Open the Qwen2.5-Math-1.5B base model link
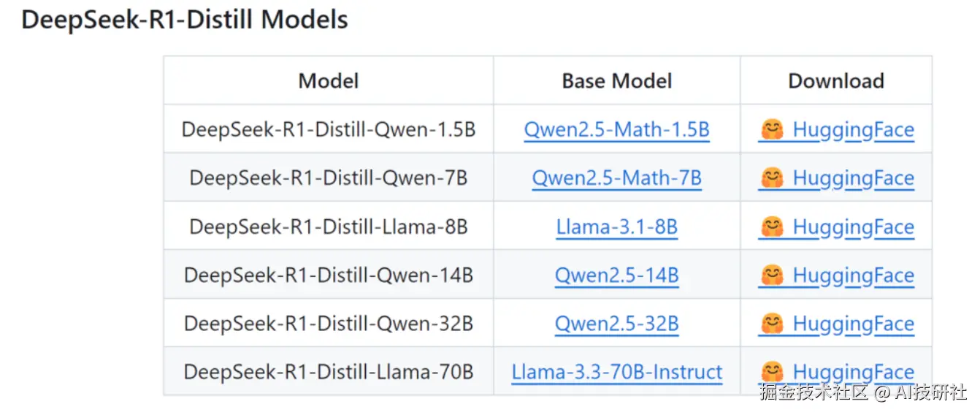This screenshot has height=415, width=980. [616, 130]
